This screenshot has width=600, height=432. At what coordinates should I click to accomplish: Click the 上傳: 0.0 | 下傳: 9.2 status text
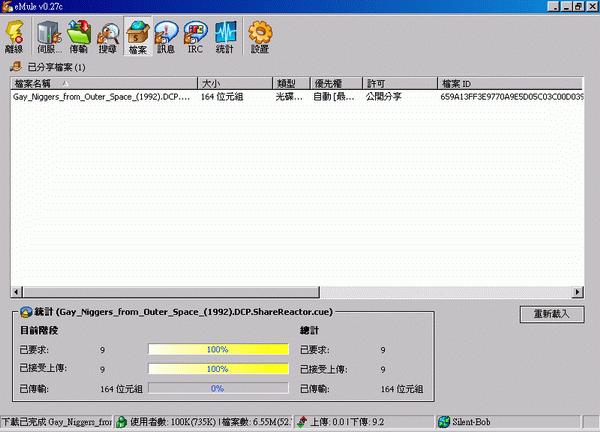(x=347, y=422)
